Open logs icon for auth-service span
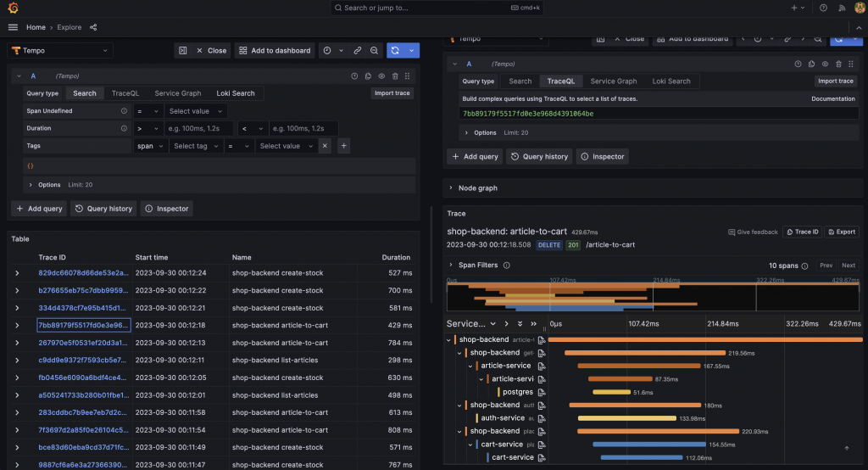Viewport: 868px width, 470px height. 542,418
